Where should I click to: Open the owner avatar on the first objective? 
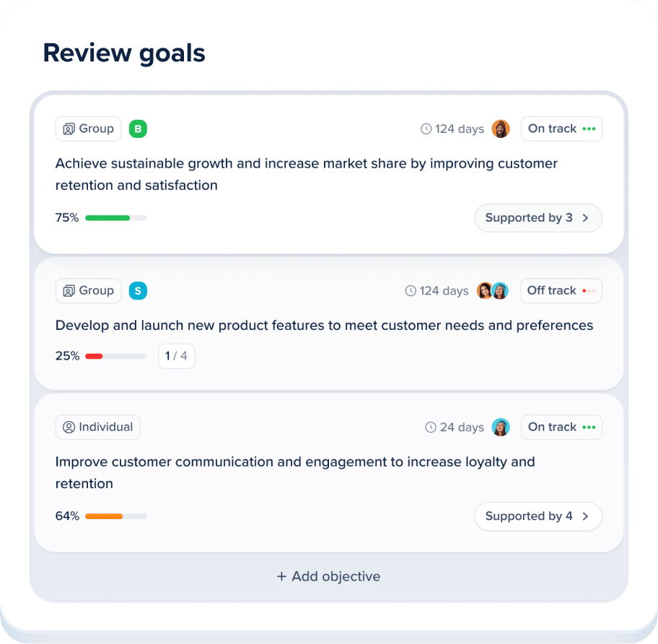[x=501, y=129]
